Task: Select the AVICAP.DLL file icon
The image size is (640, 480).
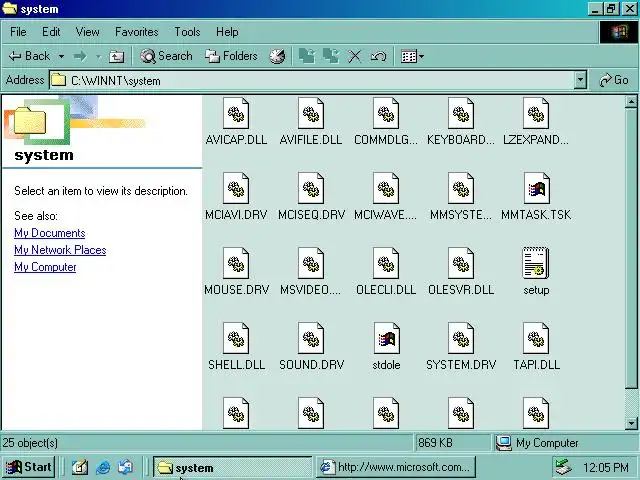Action: point(236,113)
